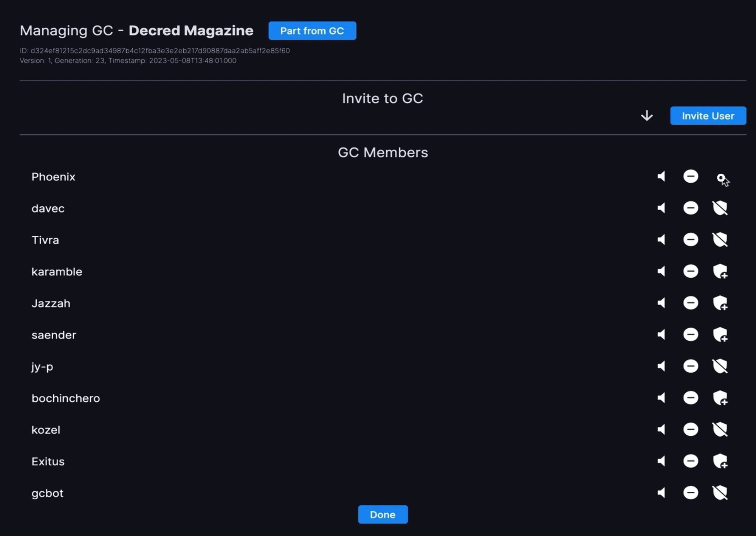
Task: Expand invite user dropdown arrow
Action: [x=647, y=116]
